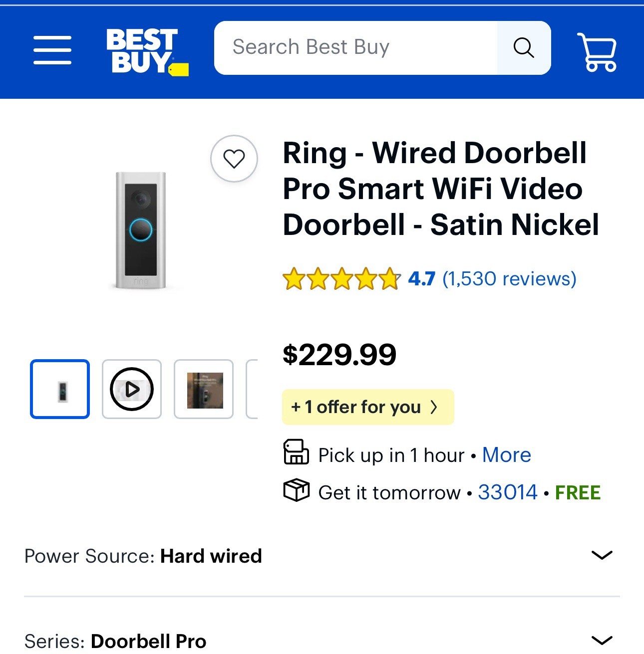
Task: Save item with the heart icon
Action: 234,159
